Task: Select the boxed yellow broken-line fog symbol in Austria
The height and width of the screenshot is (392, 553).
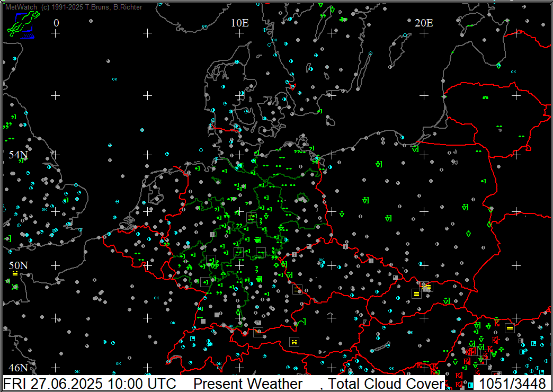Action: point(295,342)
